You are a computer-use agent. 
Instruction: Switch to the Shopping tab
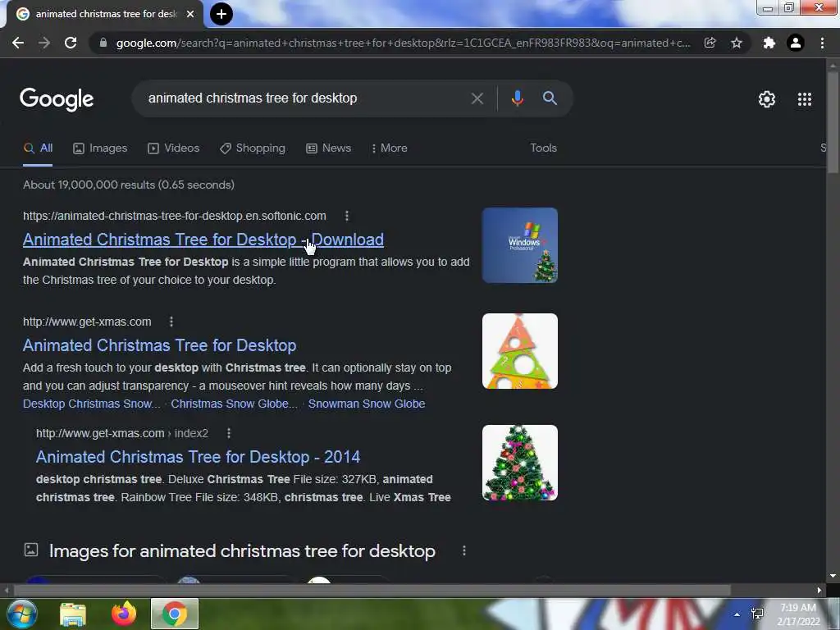(253, 148)
